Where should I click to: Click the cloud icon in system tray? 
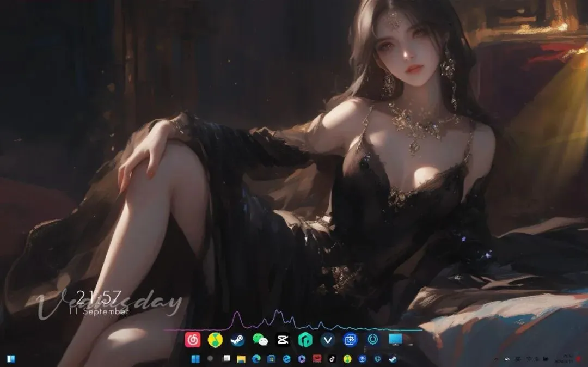click(507, 359)
